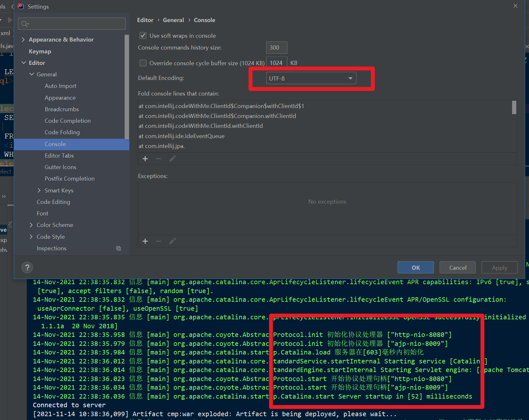The height and width of the screenshot is (420, 529).
Task: Open the Default Encoding dropdown
Action: (311, 78)
